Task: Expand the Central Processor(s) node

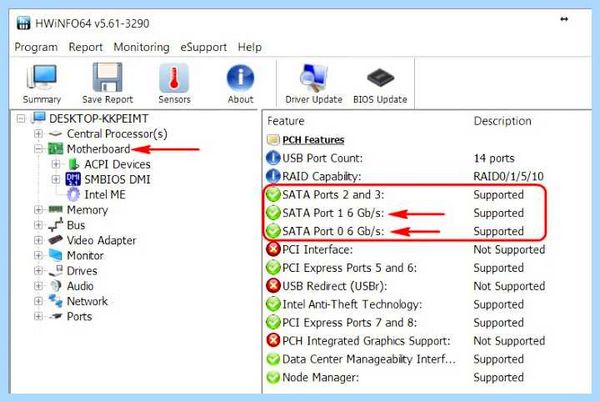Action: click(38, 133)
